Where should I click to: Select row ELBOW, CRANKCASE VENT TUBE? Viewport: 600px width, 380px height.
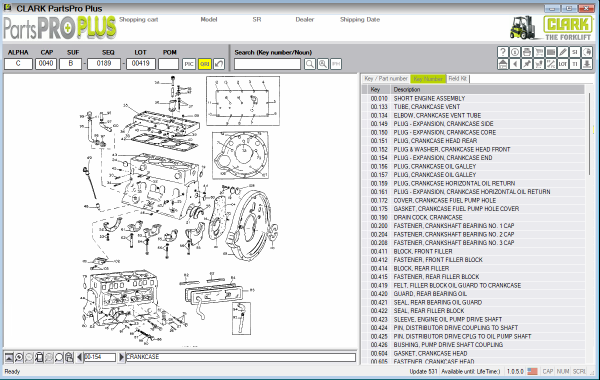[x=473, y=115]
